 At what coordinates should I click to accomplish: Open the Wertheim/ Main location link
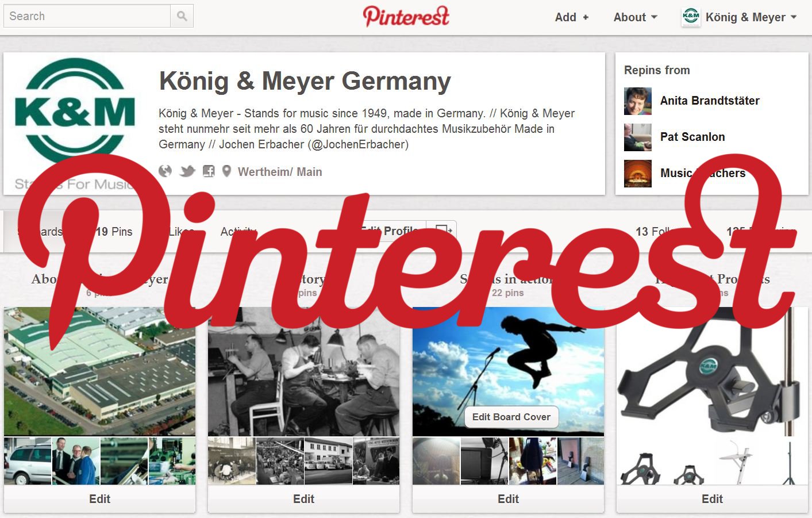pyautogui.click(x=280, y=172)
